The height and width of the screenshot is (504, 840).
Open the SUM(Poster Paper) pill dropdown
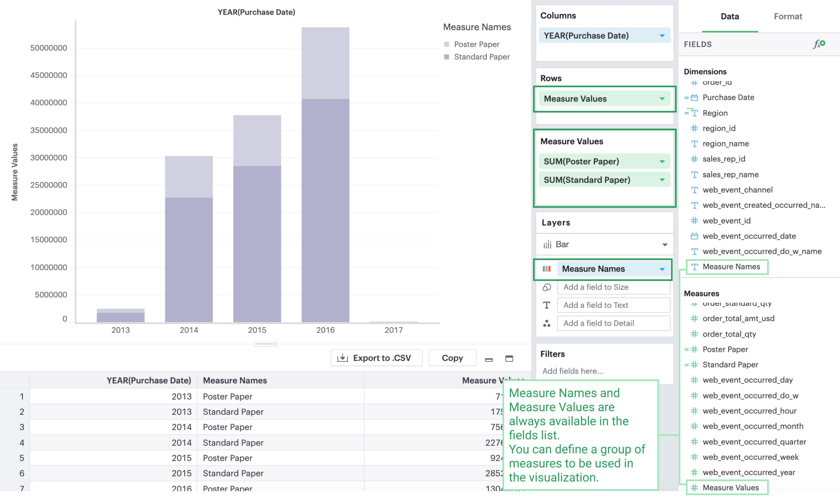[x=662, y=162]
